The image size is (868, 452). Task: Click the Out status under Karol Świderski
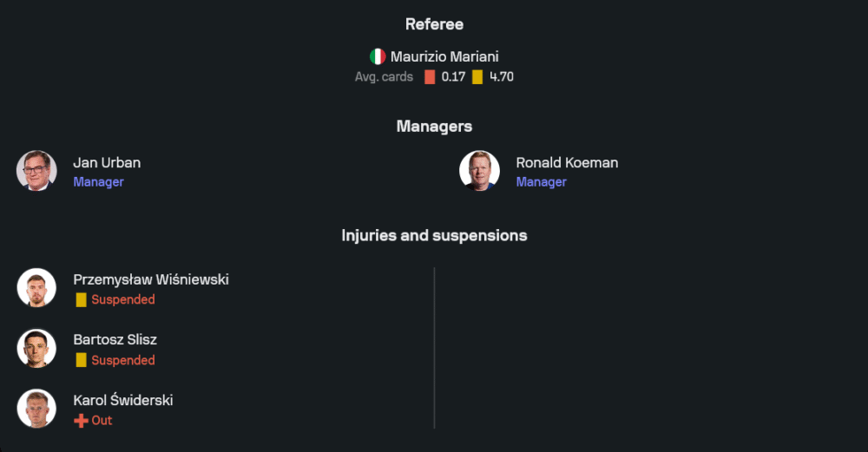coord(102,421)
